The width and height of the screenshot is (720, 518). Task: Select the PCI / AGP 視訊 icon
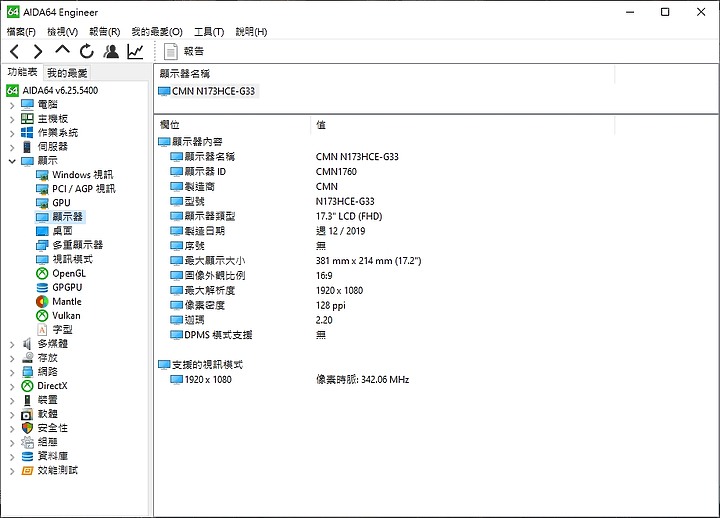click(42, 189)
